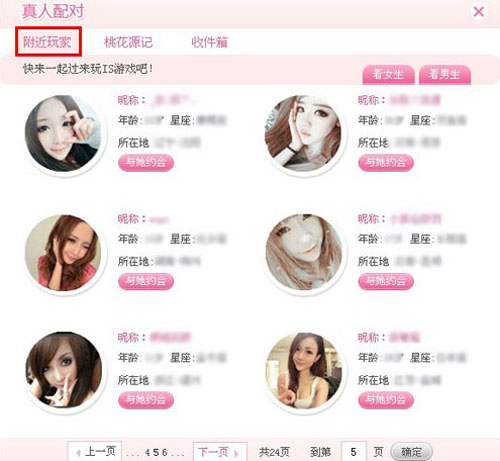The width and height of the screenshot is (500, 461).
Task: Jump to page 6 in pagination
Action: (164, 453)
